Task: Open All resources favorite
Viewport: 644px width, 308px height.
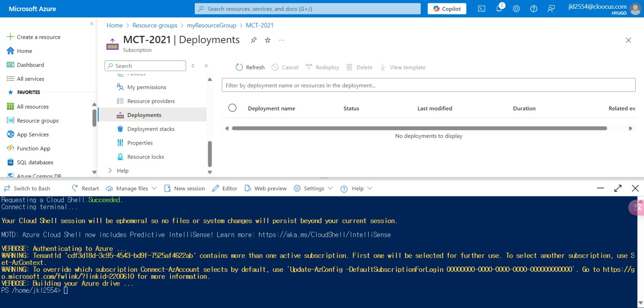Action: point(28,107)
